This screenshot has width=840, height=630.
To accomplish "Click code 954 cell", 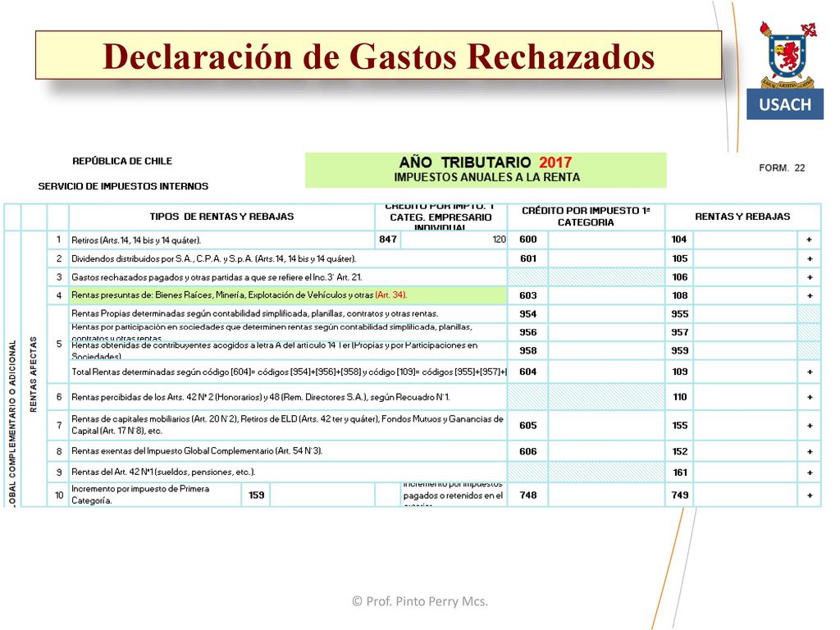I will pyautogui.click(x=527, y=314).
